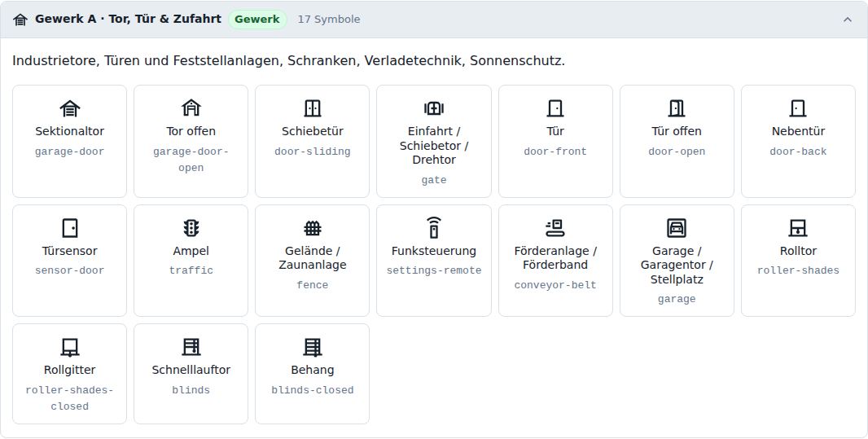This screenshot has height=439, width=868.
Task: Click the Industrietore description sentence
Action: (288, 61)
